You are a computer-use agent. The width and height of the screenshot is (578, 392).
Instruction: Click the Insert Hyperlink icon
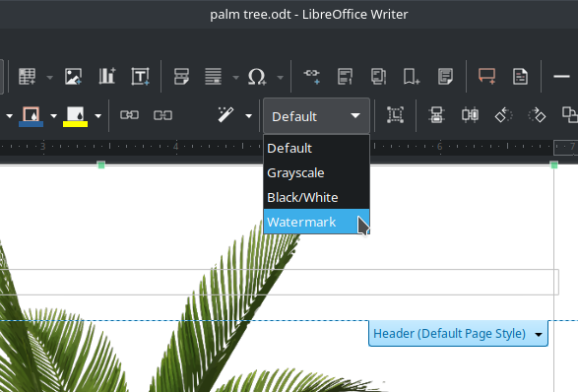pyautogui.click(x=311, y=77)
